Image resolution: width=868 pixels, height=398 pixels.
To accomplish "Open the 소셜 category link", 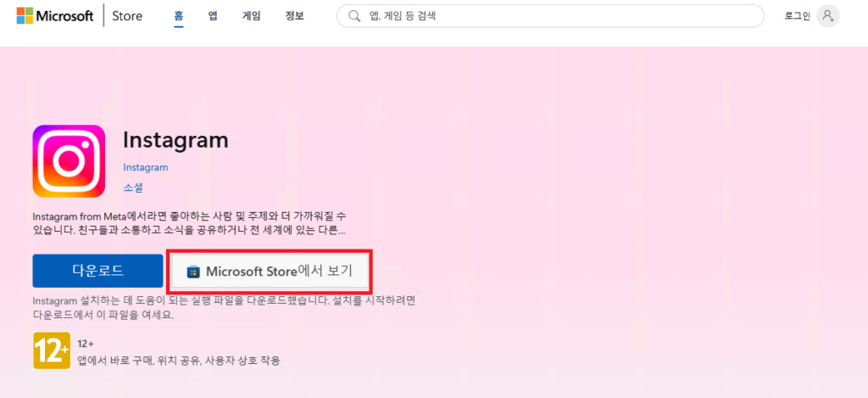I will coord(133,188).
